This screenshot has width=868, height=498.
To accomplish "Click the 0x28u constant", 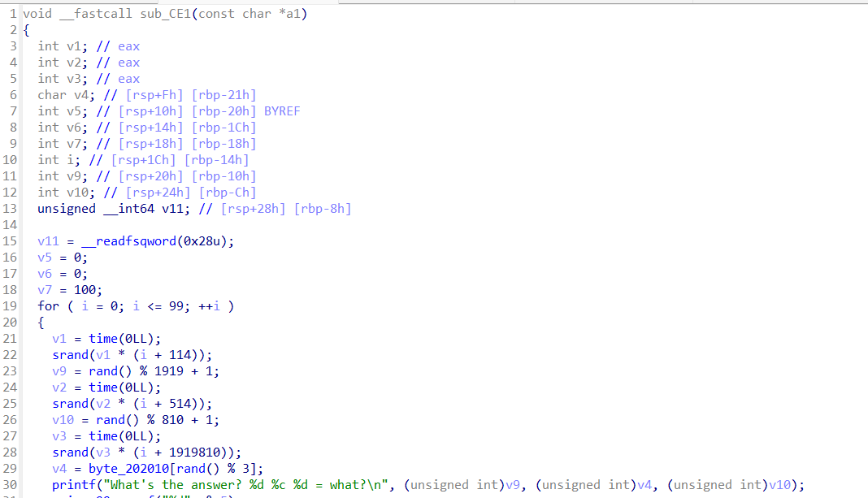I will pyautogui.click(x=202, y=241).
